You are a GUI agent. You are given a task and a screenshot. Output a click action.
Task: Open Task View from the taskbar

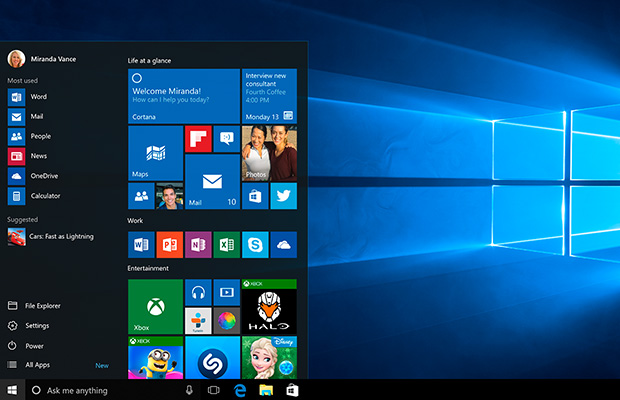click(x=213, y=390)
